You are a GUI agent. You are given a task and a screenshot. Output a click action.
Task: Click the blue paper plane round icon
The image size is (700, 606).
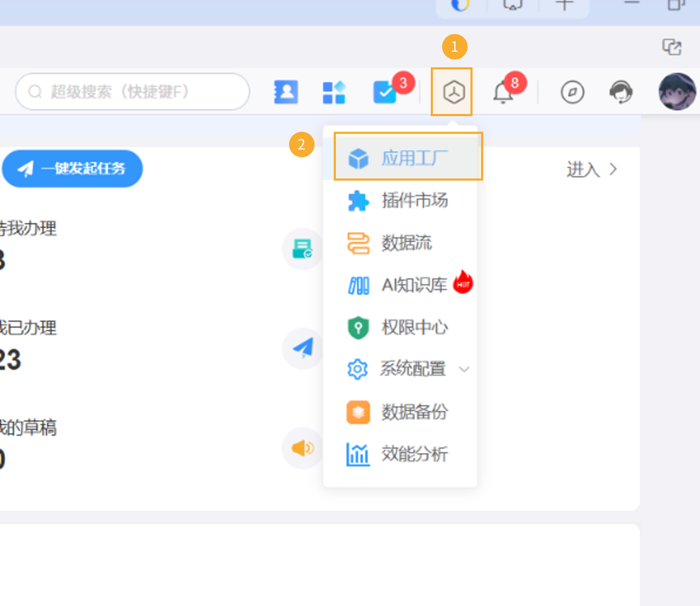pos(303,348)
